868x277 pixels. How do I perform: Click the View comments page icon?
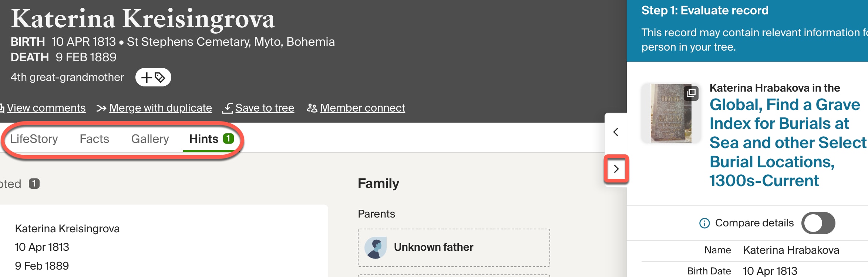[x=3, y=107]
